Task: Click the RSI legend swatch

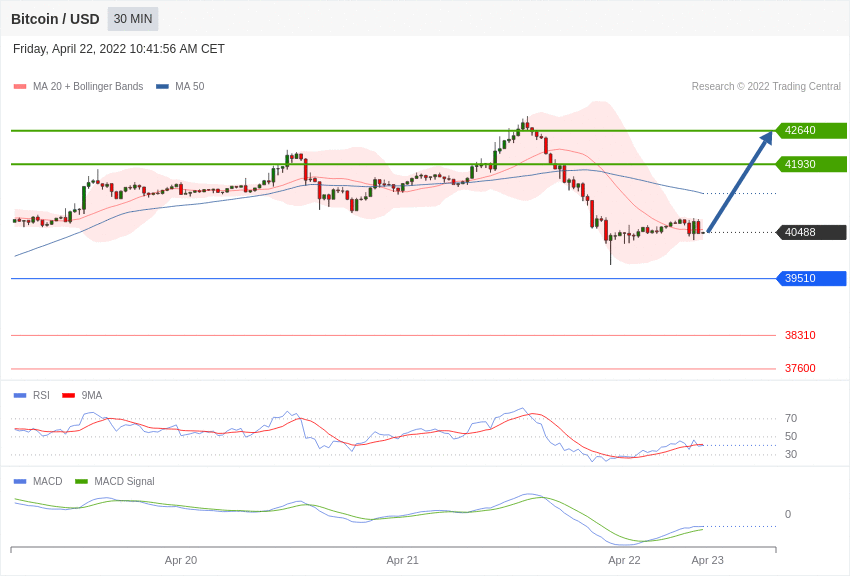Action: pyautogui.click(x=20, y=396)
